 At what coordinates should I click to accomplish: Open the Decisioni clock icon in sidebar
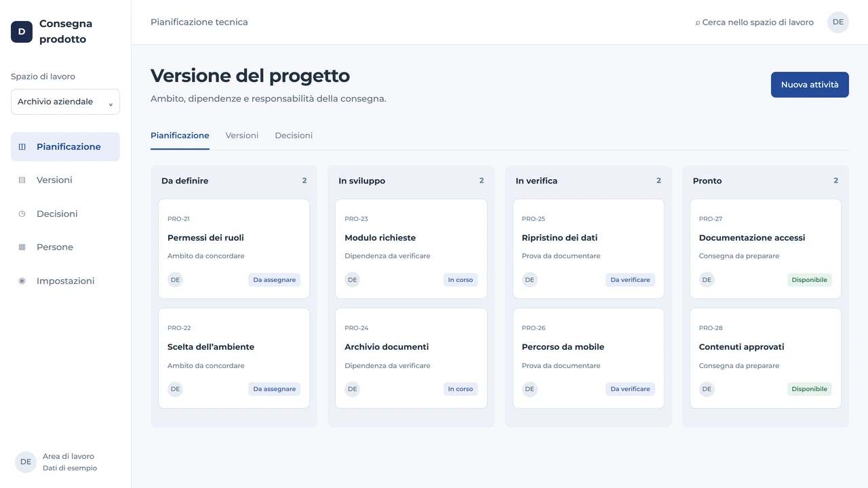click(22, 213)
